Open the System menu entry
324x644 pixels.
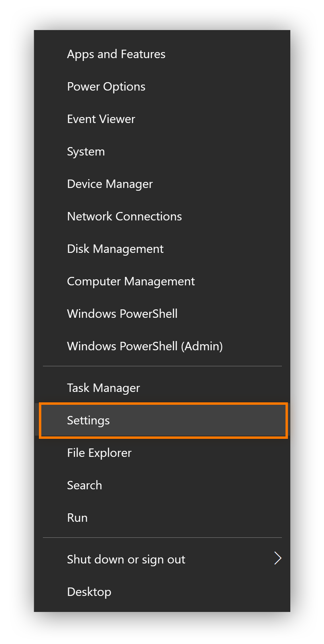click(x=86, y=151)
